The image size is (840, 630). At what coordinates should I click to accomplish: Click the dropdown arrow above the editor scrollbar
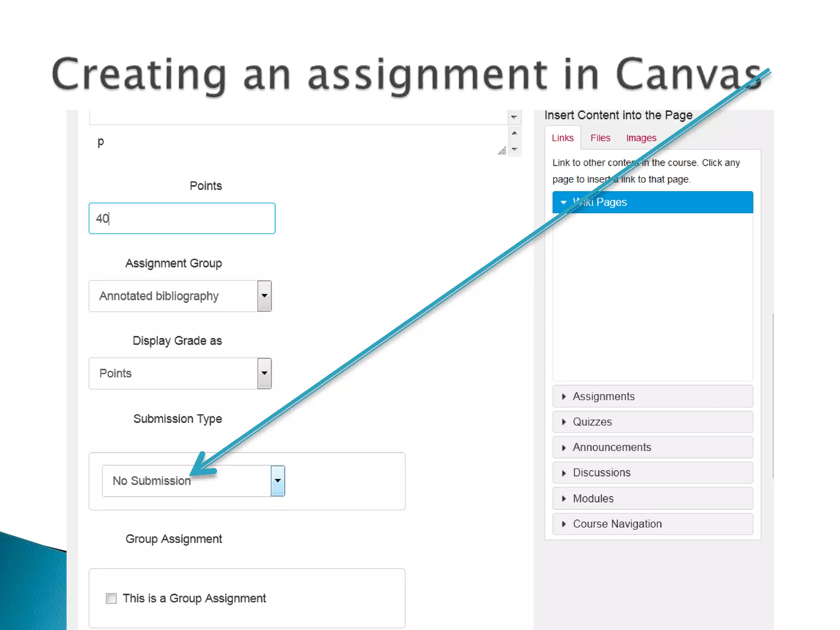pos(514,117)
